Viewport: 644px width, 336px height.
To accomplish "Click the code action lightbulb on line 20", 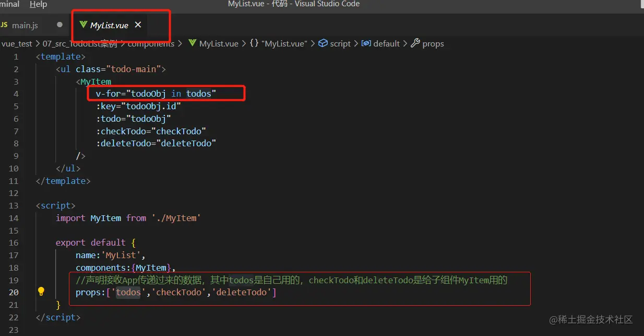I will pos(41,292).
